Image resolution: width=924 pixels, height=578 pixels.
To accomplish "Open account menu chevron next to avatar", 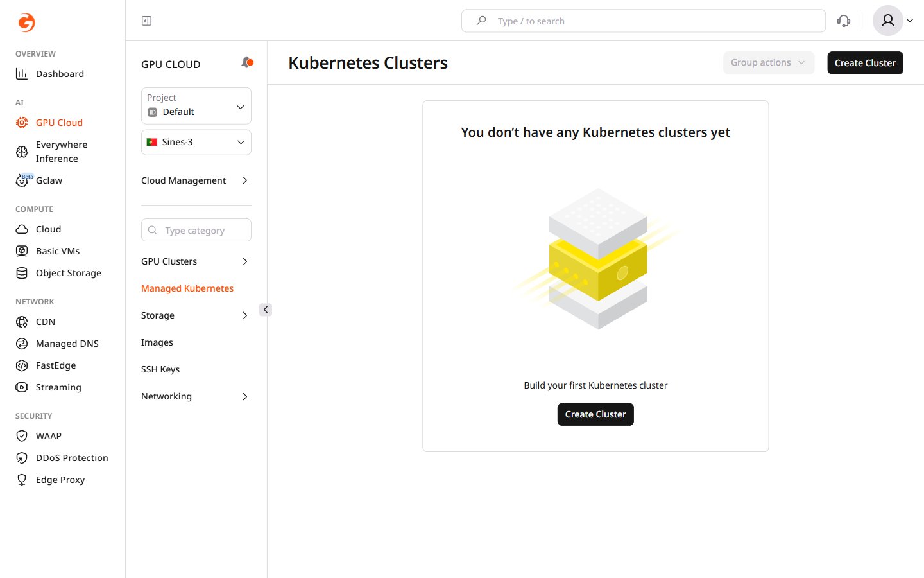I will click(910, 21).
